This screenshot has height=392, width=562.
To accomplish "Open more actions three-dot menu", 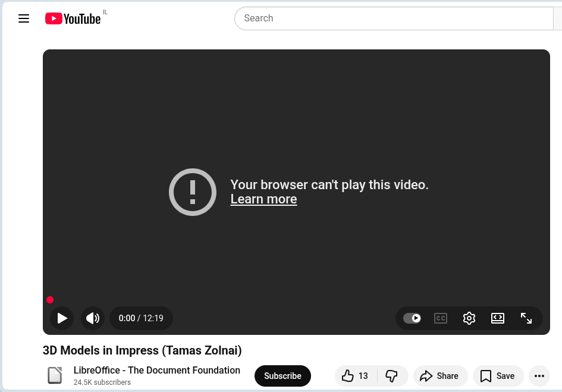I will tap(539, 376).
